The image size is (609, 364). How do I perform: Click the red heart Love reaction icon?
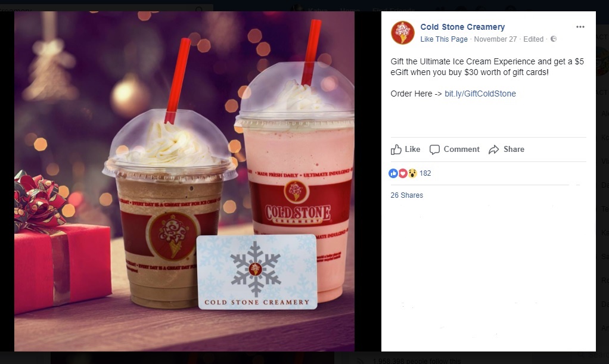tap(403, 173)
